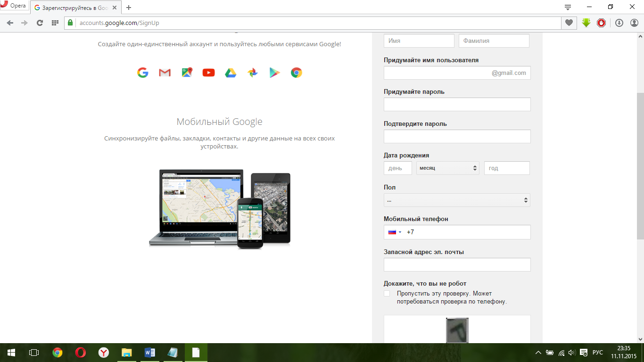This screenshot has width=644, height=362.
Task: Click the Придумайте пароль password field
Action: tap(457, 104)
